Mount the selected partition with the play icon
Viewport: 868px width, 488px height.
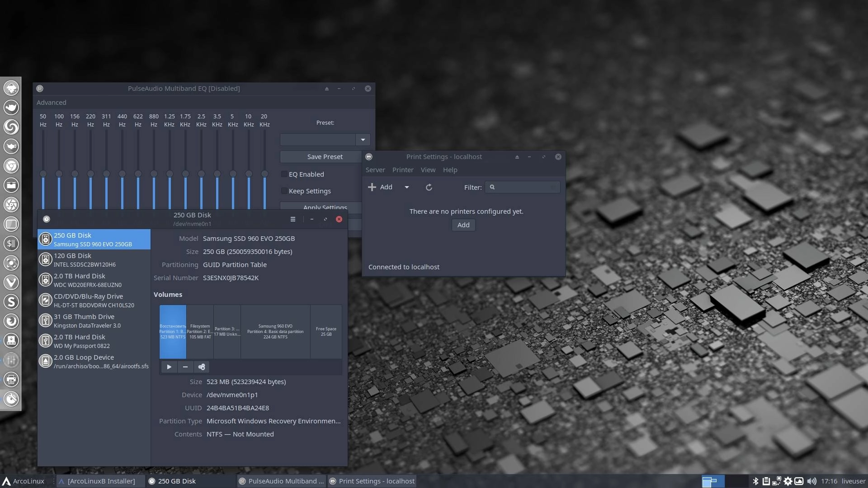(x=169, y=367)
